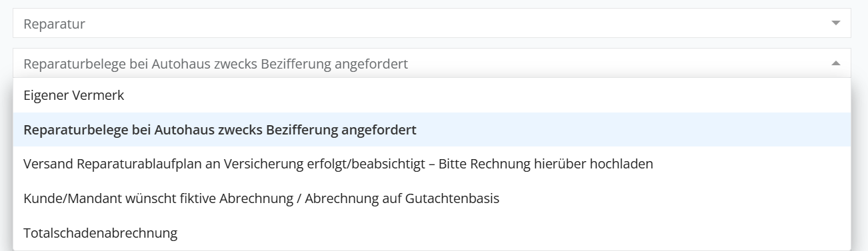Pick the last list entry Totalschadenabrechnung

432,233
